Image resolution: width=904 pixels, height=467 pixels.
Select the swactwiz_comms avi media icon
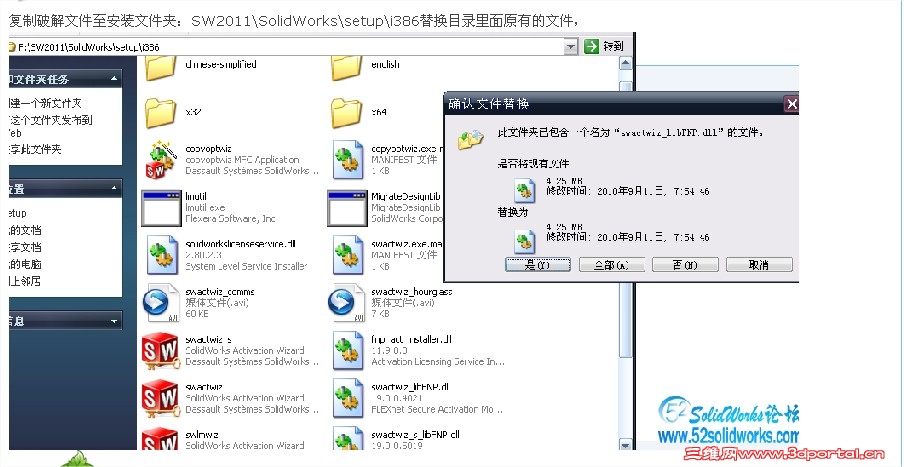pyautogui.click(x=161, y=302)
